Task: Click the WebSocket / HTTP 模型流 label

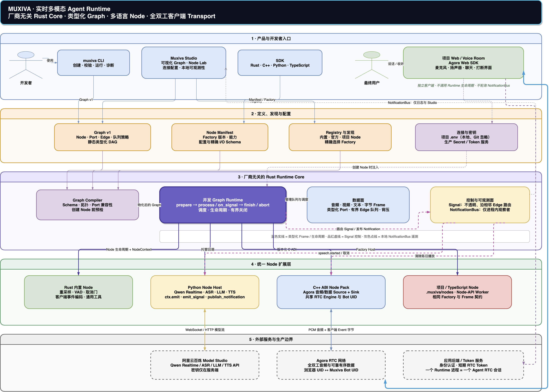Action: pyautogui.click(x=205, y=330)
